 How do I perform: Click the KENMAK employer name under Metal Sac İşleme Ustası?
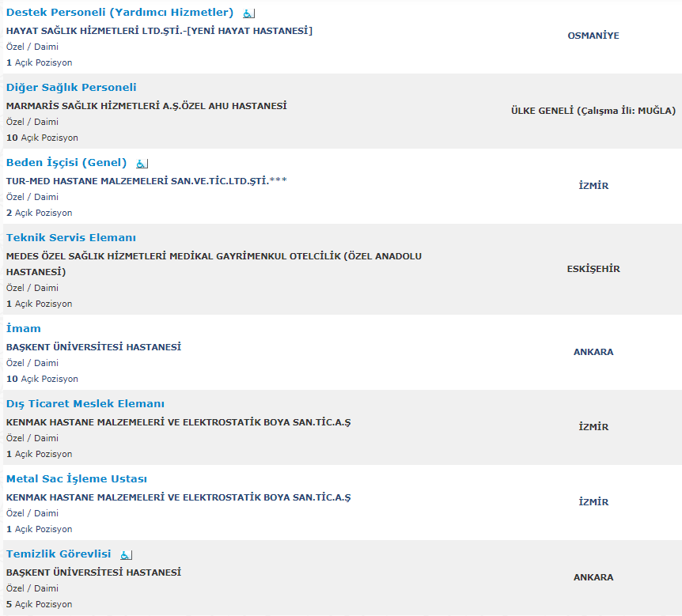pos(178,497)
